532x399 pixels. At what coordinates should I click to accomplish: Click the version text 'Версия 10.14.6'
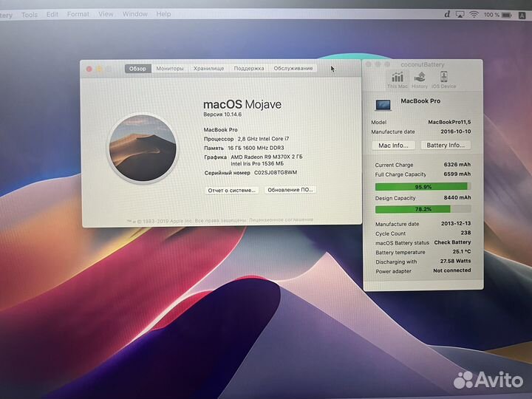222,115
